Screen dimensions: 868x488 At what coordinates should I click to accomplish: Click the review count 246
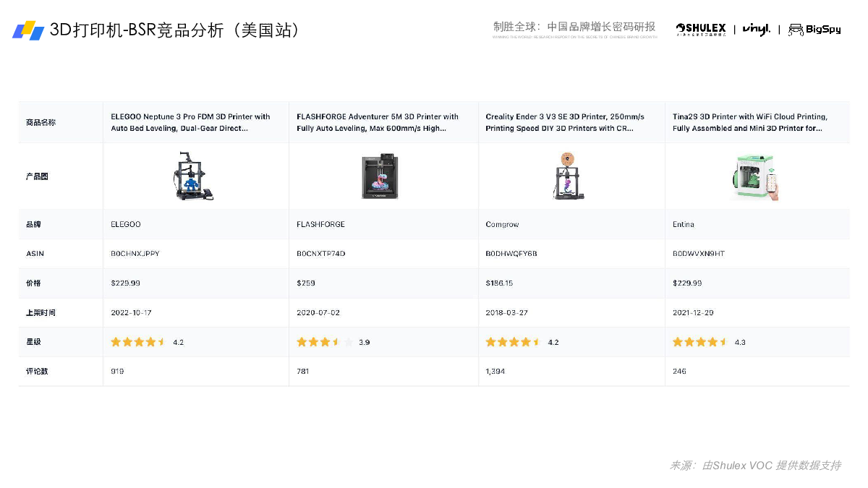679,372
